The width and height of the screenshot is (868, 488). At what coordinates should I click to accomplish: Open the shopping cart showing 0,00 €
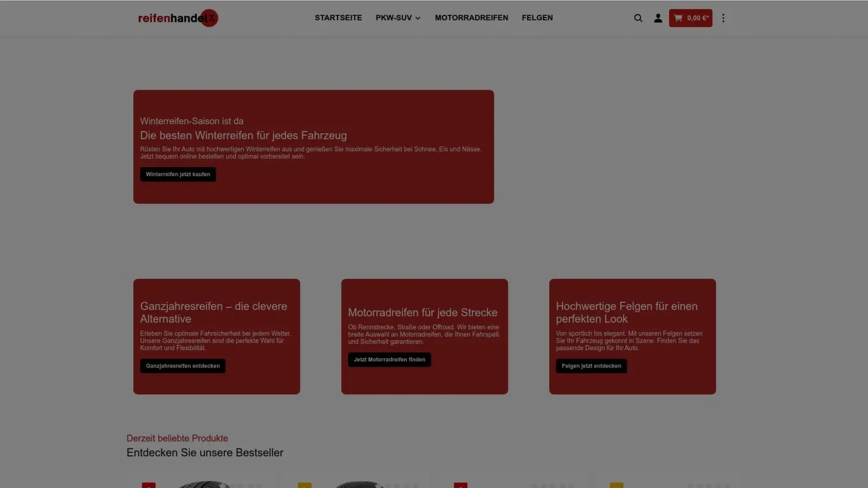691,18
